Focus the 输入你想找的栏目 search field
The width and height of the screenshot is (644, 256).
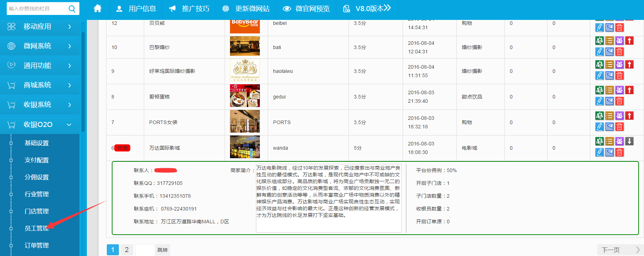tap(36, 9)
